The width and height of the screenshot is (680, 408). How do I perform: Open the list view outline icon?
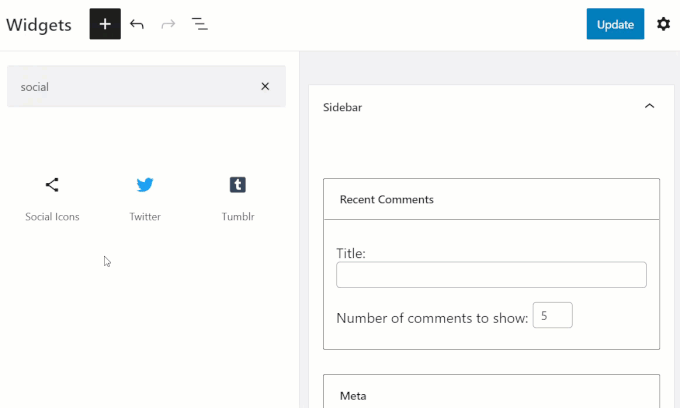[x=199, y=24]
